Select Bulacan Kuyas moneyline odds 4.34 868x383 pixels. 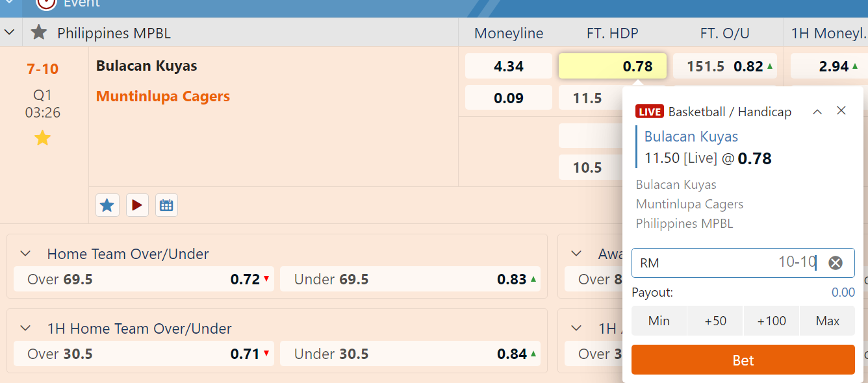[x=508, y=66]
